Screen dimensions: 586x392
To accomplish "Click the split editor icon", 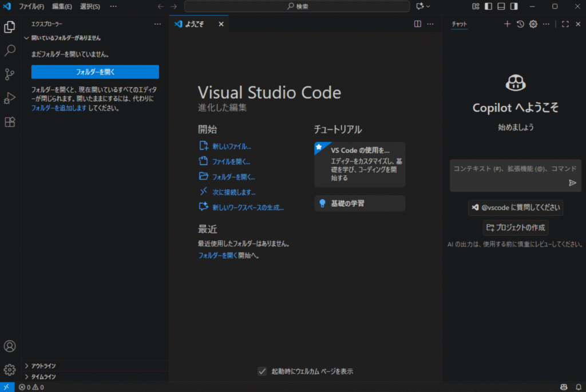I will [418, 24].
